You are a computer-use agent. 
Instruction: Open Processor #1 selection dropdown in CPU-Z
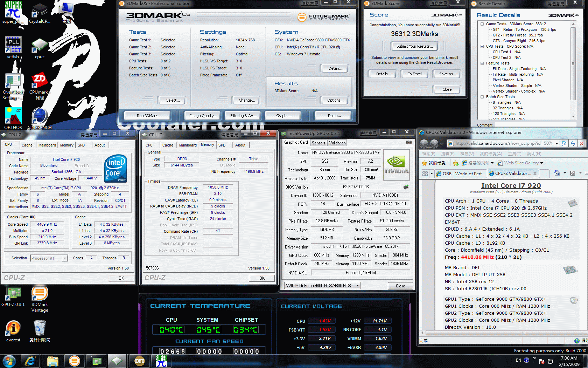49,258
